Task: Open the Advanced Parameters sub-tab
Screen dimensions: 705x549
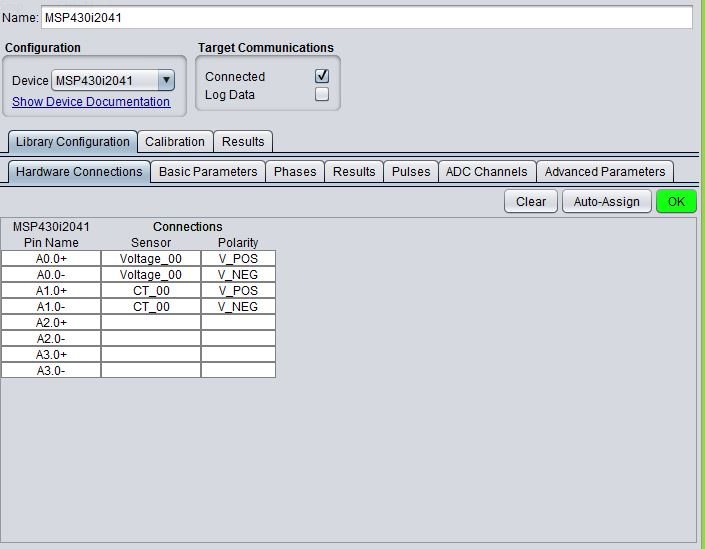Action: [605, 172]
